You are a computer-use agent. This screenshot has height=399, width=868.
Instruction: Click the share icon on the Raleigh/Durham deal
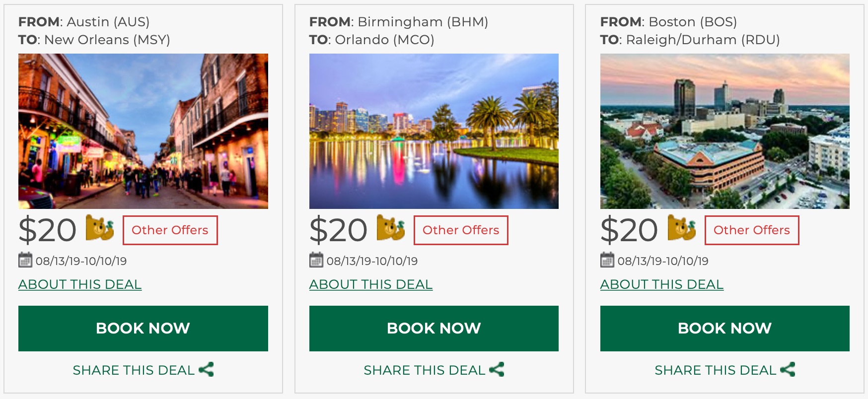coord(788,370)
